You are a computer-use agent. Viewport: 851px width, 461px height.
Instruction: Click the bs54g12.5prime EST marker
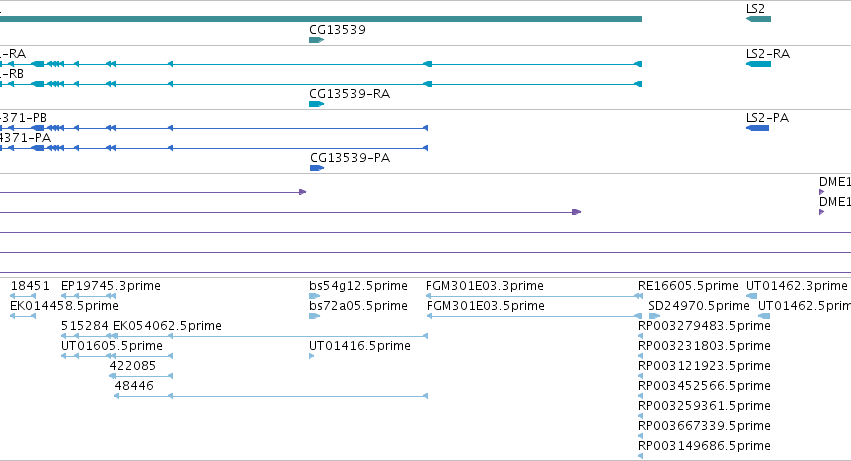pos(315,296)
